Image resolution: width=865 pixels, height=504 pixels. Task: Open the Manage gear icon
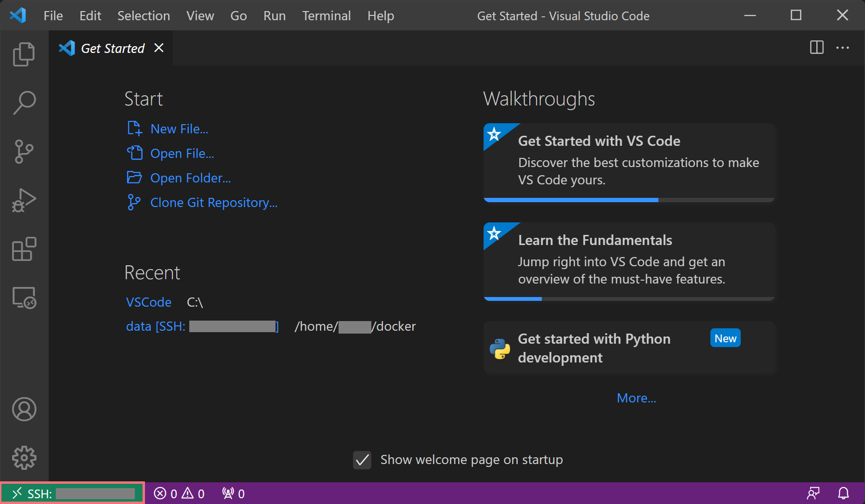24,458
